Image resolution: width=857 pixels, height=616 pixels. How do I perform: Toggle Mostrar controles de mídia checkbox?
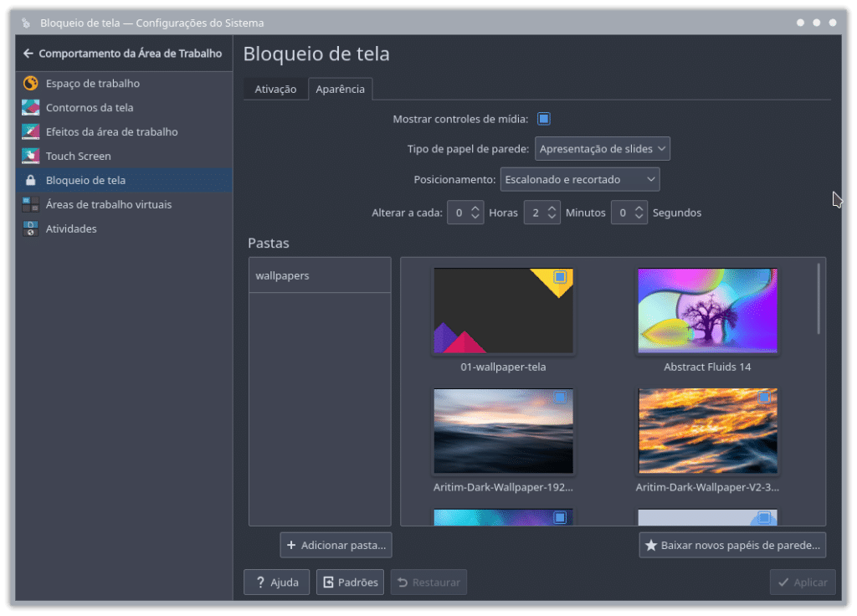[x=544, y=119]
